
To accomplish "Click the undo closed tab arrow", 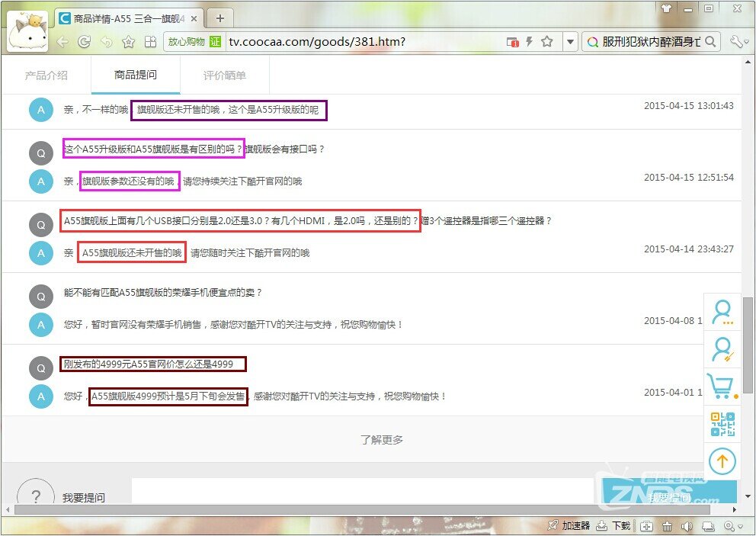I will tap(106, 42).
